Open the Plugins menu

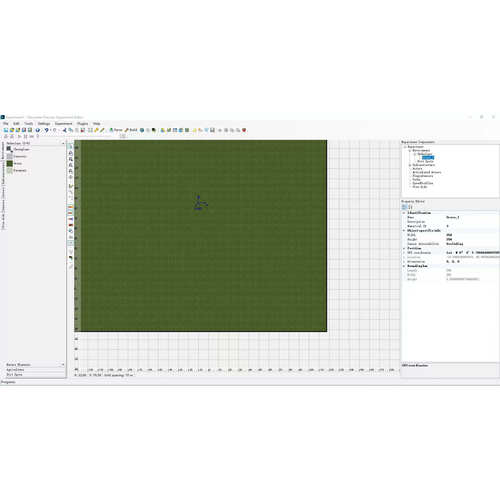(83, 124)
